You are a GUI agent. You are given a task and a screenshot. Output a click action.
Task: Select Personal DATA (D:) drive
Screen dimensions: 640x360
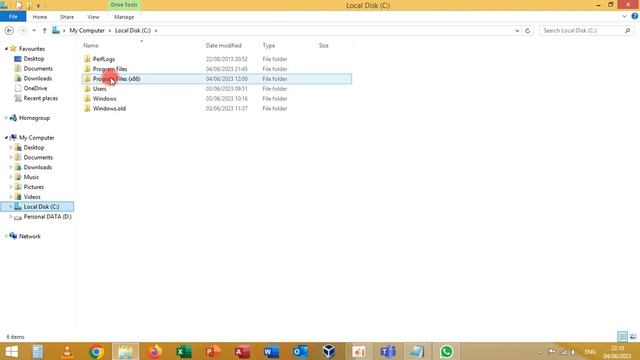coord(47,216)
